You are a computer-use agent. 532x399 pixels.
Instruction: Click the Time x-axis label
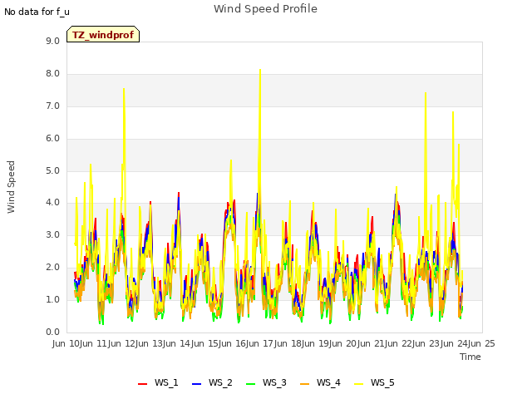click(x=470, y=357)
